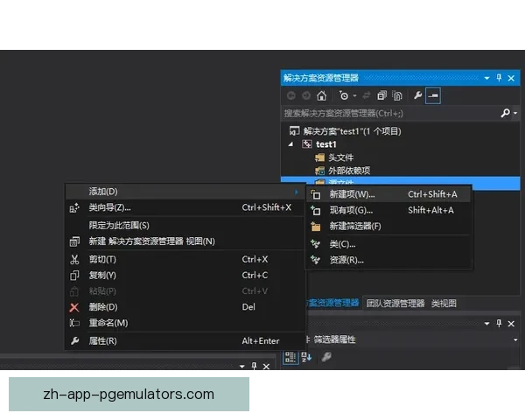Viewport: 525px width, 420px height.
Task: Go to Home in Solution Explorer toolbar
Action: (x=321, y=95)
